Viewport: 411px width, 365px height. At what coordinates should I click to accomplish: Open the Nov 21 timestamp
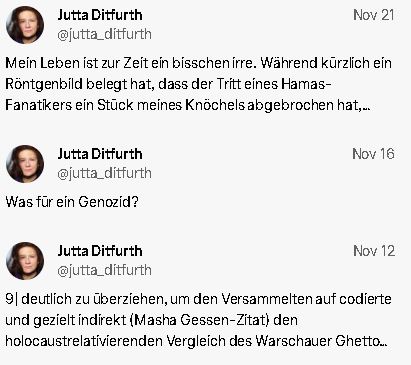coord(374,15)
